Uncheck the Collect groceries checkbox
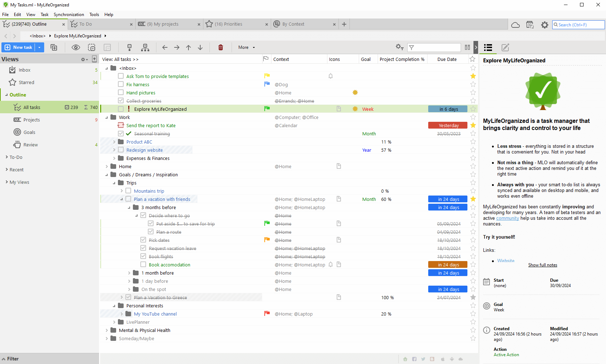This screenshot has height=364, width=606. point(121,101)
